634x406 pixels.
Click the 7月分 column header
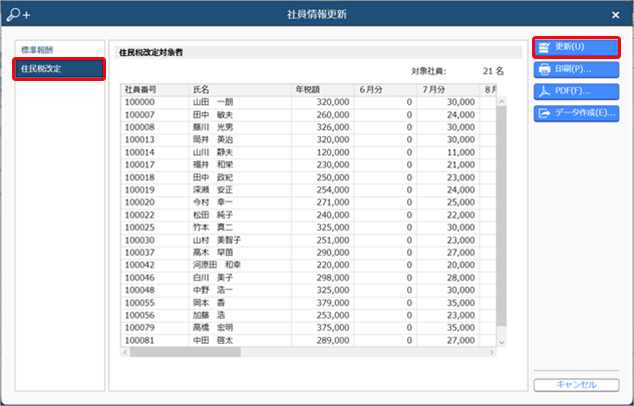448,89
